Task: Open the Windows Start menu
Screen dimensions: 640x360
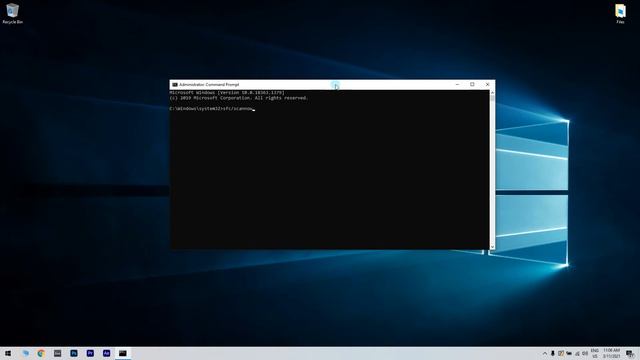Action: (x=8, y=353)
